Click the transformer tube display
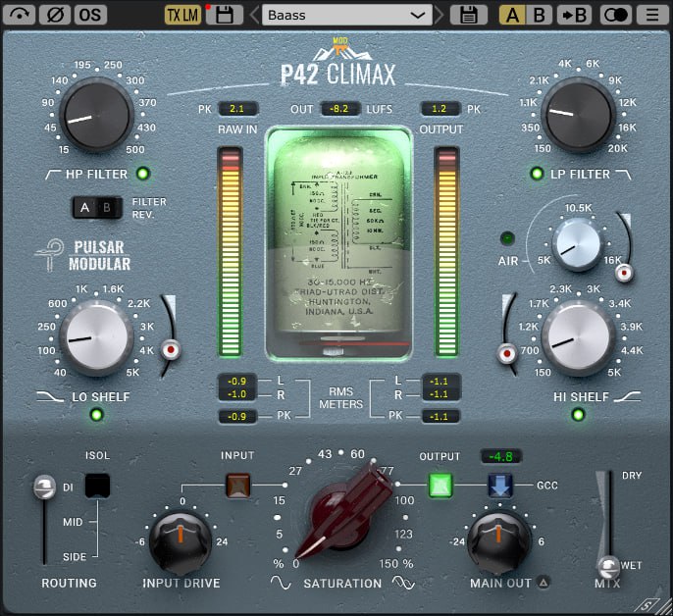The width and height of the screenshot is (673, 616). click(x=338, y=243)
